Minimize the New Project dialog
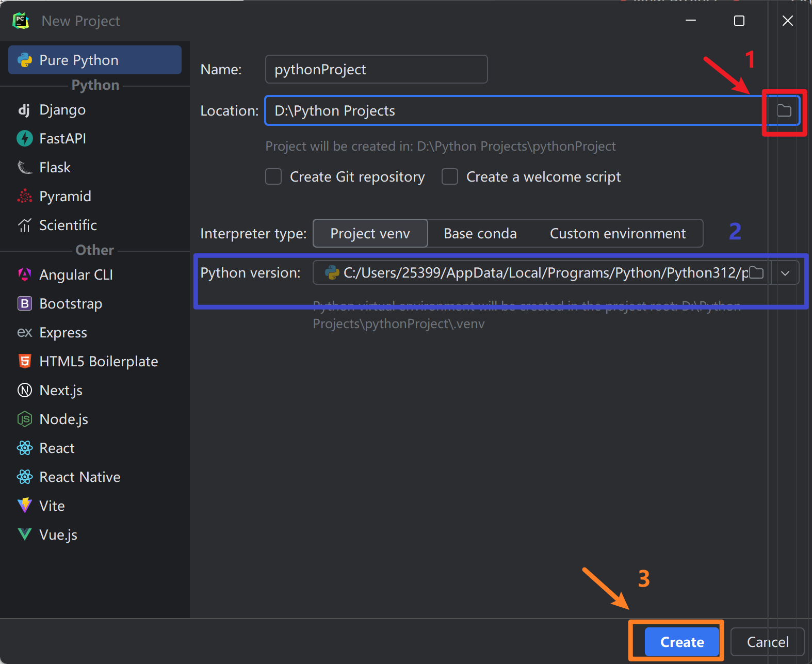Viewport: 812px width, 664px height. [691, 21]
